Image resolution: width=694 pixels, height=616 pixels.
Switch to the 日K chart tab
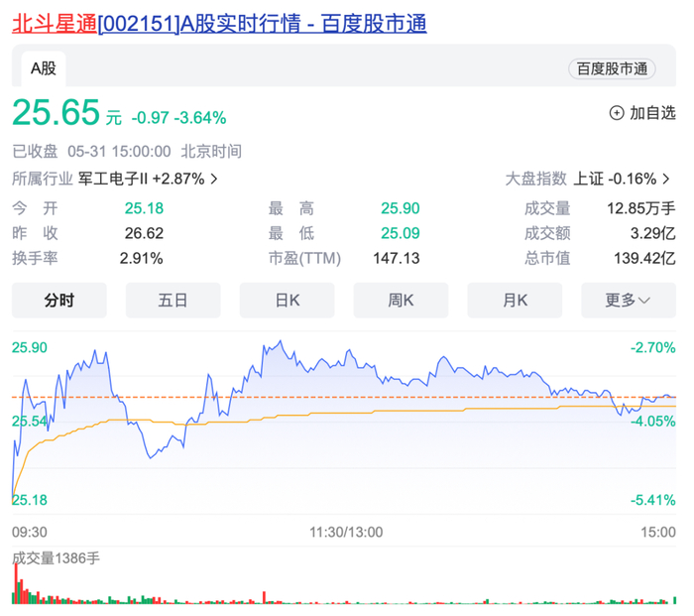coord(287,301)
